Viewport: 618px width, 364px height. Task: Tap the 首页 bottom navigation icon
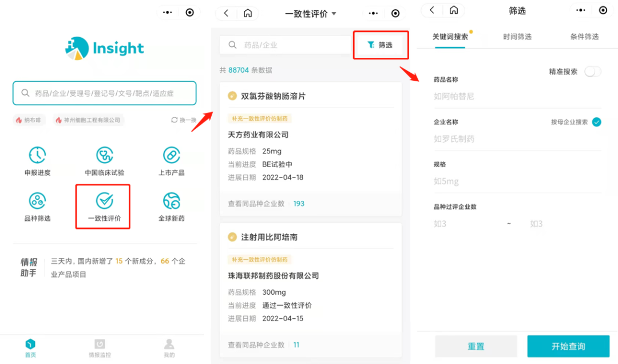pyautogui.click(x=30, y=344)
